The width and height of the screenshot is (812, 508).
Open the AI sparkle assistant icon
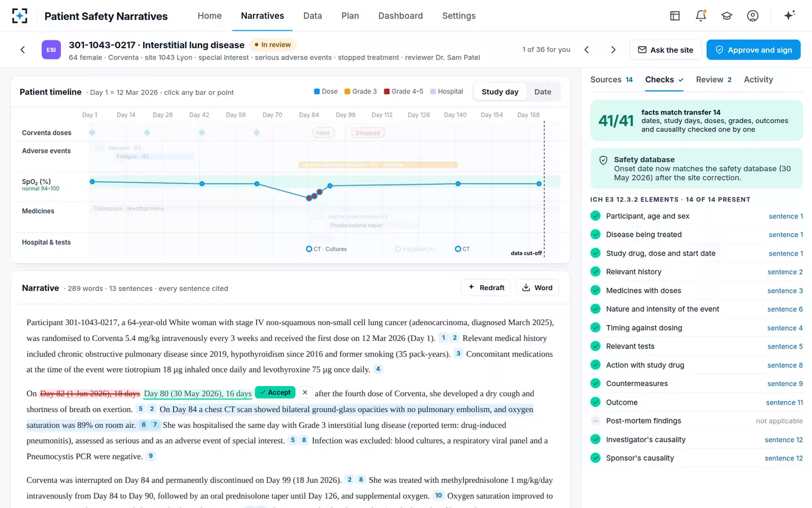[789, 15]
